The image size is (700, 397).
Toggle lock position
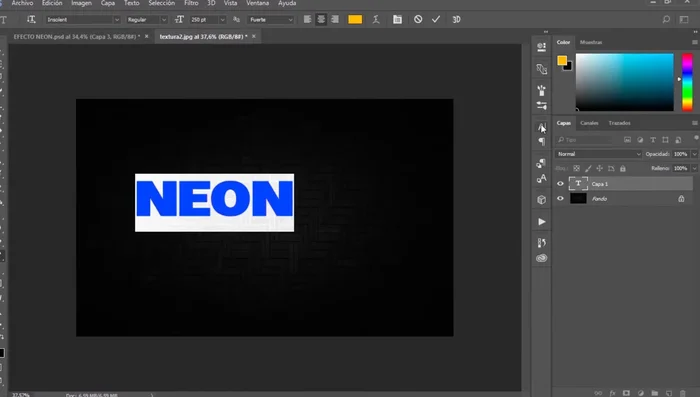[600, 168]
